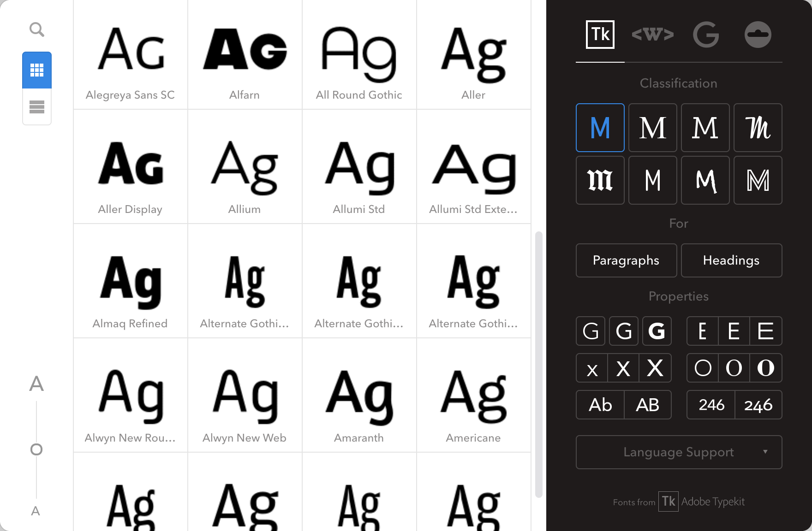Select the blackletter classification filter
The height and width of the screenshot is (531, 812).
[600, 180]
